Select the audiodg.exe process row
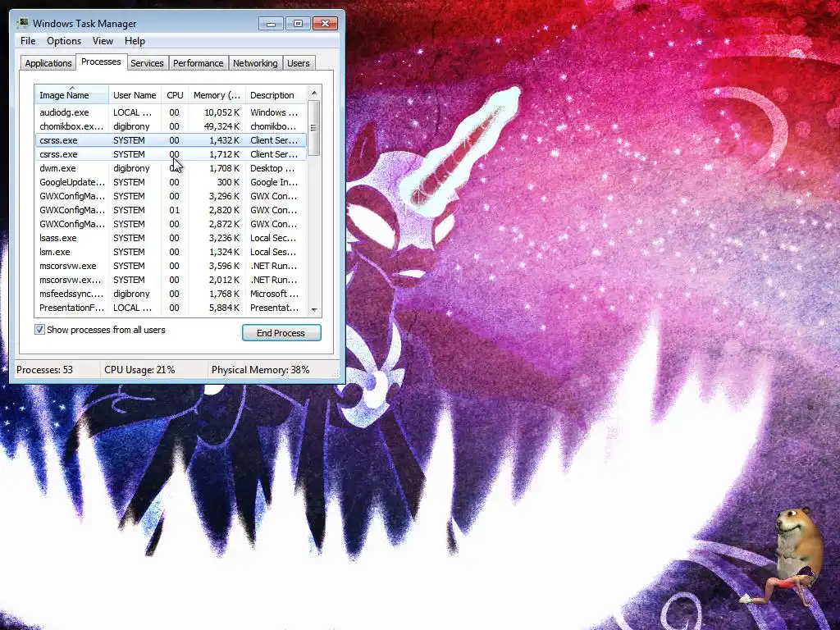The height and width of the screenshot is (630, 840). pyautogui.click(x=171, y=112)
